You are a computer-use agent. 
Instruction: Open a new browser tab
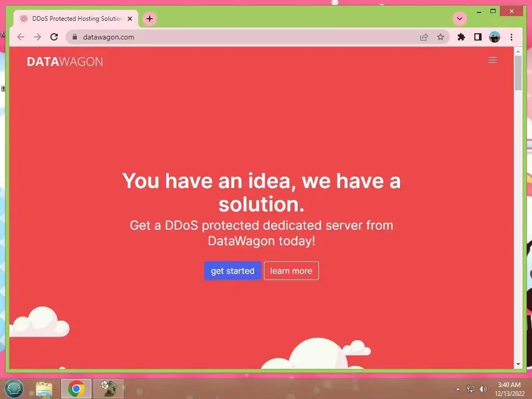tap(150, 19)
